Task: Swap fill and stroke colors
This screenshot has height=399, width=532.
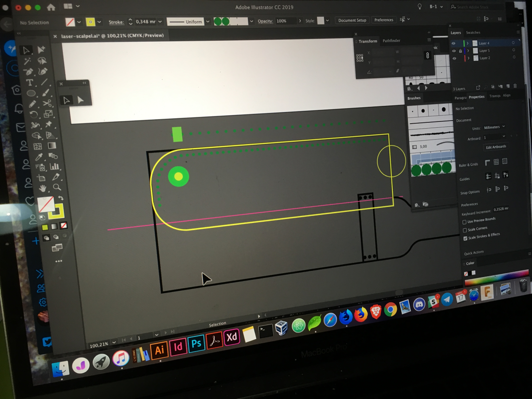Action: coord(60,198)
